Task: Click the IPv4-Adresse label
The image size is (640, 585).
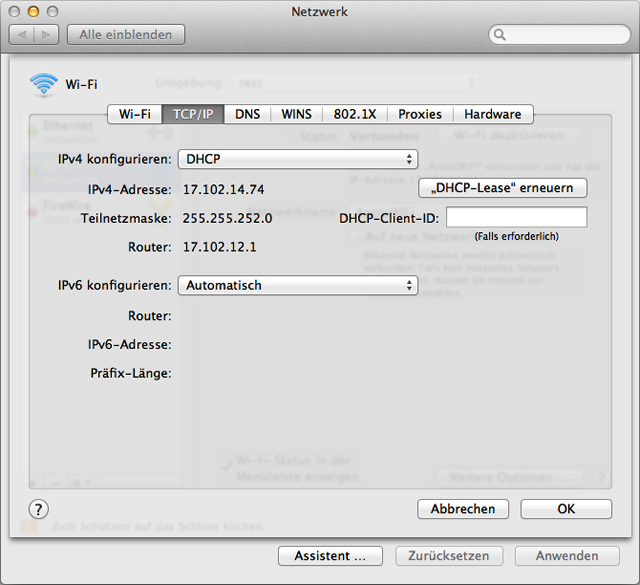Action: click(130, 189)
